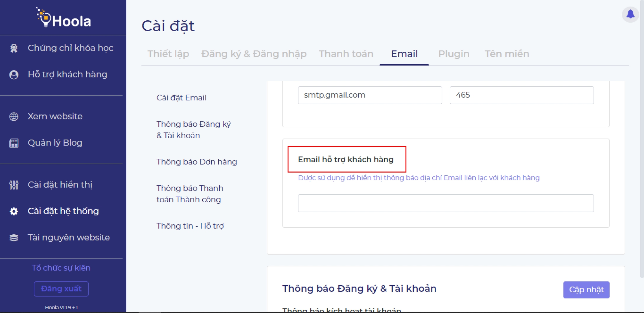
Task: Click the Hỗ trợ khách hàng user icon
Action: click(x=14, y=75)
